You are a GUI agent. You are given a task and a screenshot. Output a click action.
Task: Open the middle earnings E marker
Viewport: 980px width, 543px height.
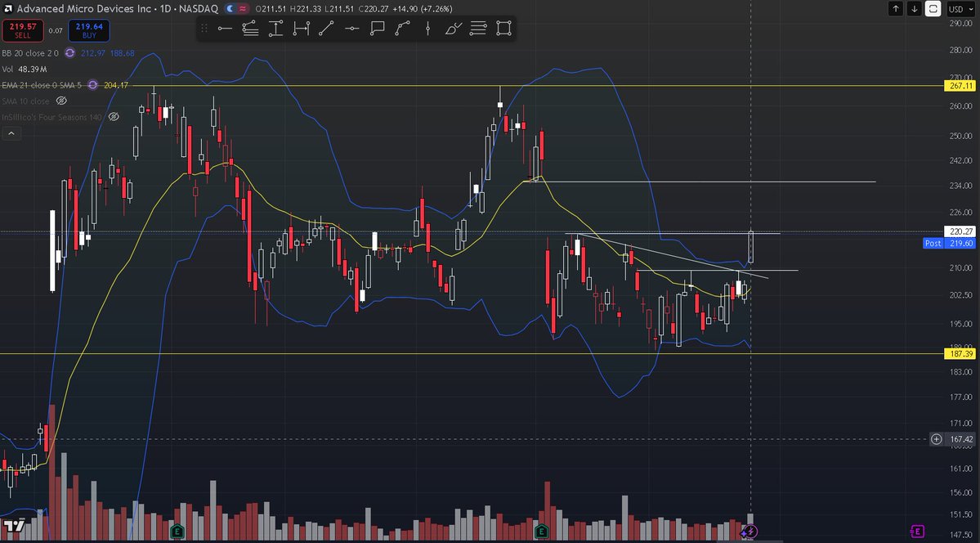pyautogui.click(x=541, y=532)
